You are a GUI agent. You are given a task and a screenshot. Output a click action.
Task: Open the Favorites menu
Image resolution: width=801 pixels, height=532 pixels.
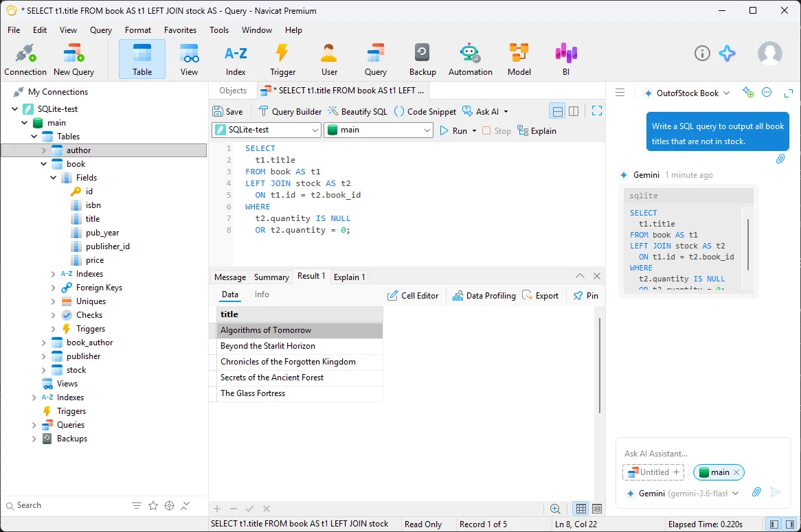[x=180, y=30]
